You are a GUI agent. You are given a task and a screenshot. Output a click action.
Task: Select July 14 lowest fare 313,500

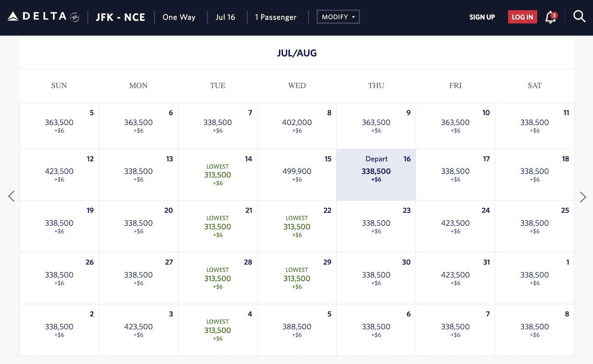point(217,175)
